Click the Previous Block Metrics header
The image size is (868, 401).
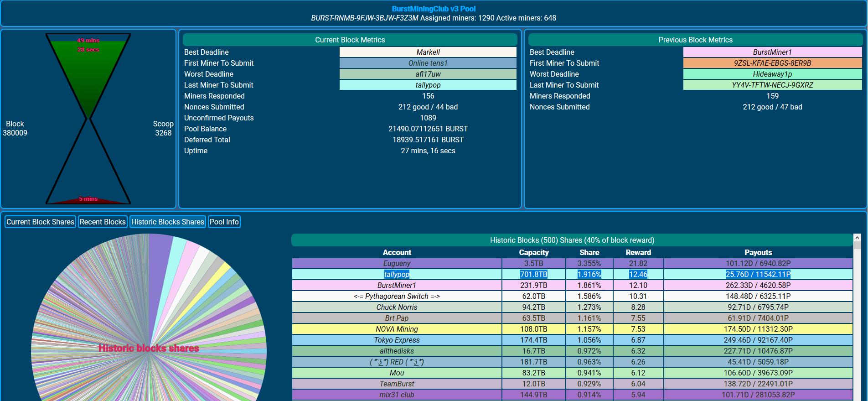tap(695, 40)
